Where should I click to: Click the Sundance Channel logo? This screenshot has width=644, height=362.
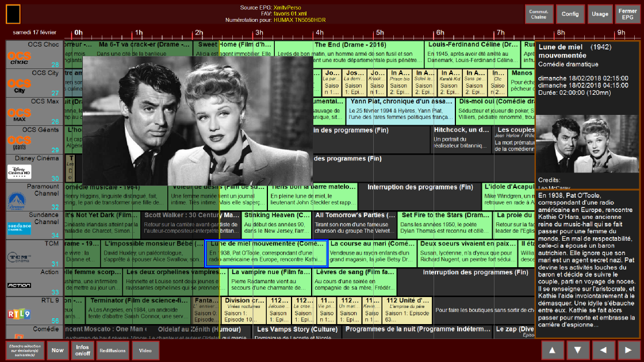coord(20,228)
